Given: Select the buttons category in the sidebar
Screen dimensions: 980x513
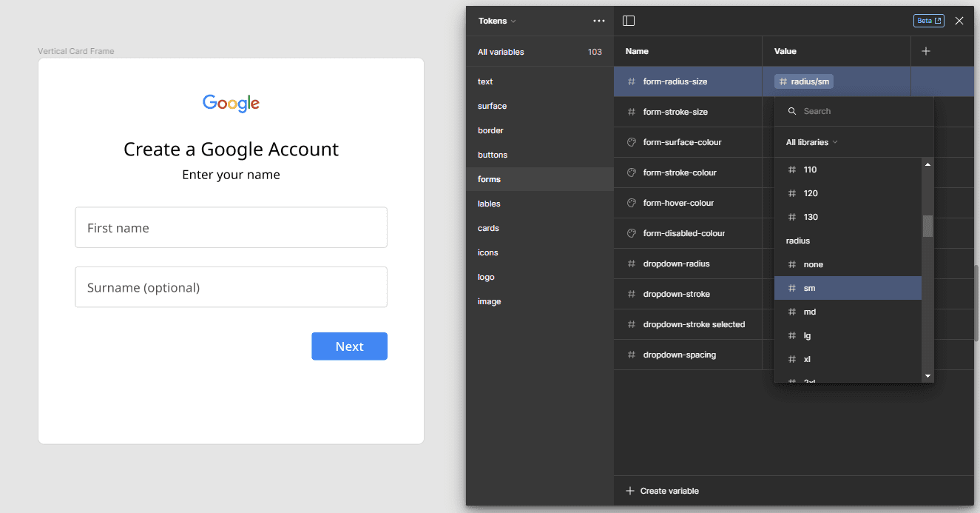Looking at the screenshot, I should (x=492, y=154).
